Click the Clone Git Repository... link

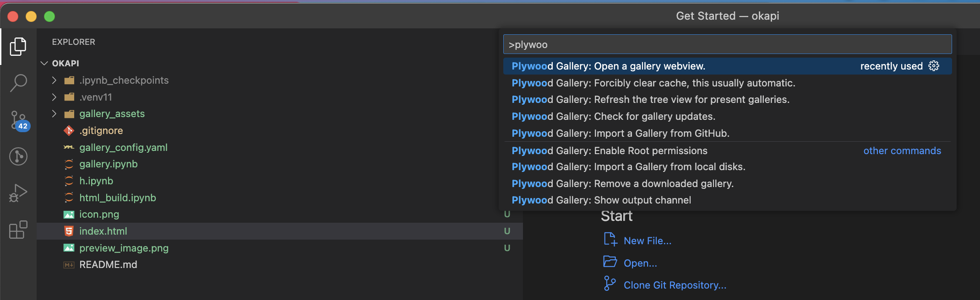click(x=675, y=285)
